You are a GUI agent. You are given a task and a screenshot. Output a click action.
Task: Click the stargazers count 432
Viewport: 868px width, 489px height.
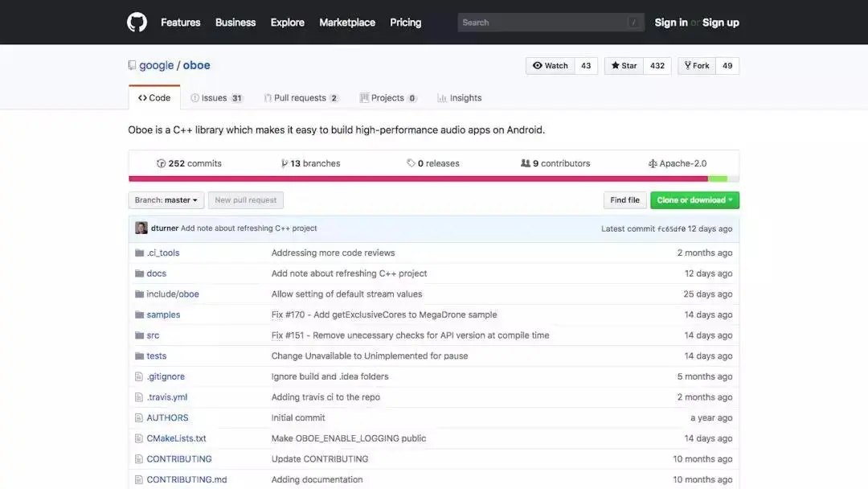coord(657,66)
